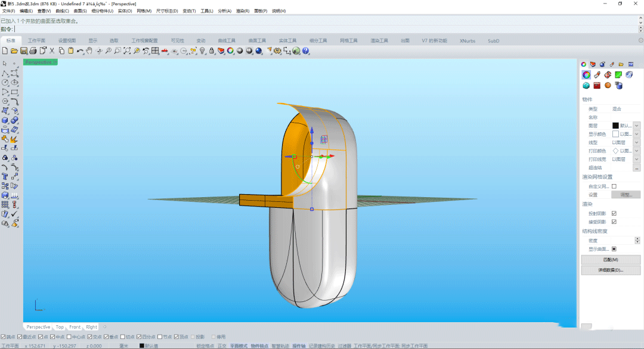This screenshot has height=349, width=644.
Task: Click the Save file icon
Action: 24,51
